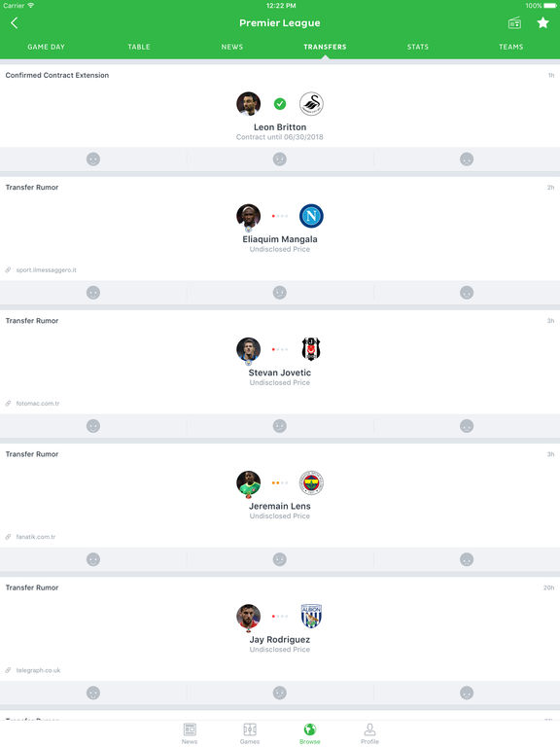
Task: Open fotomac.com.tr source link
Action: (38, 404)
